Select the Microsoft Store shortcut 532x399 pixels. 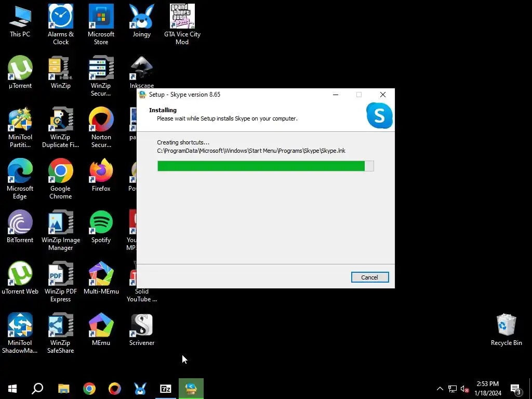(x=101, y=24)
